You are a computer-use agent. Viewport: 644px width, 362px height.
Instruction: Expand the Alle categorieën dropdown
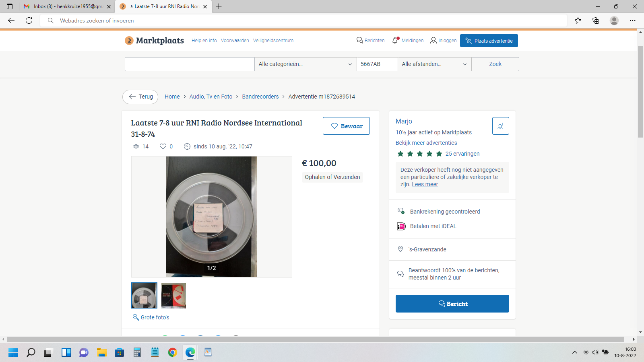[x=305, y=64]
